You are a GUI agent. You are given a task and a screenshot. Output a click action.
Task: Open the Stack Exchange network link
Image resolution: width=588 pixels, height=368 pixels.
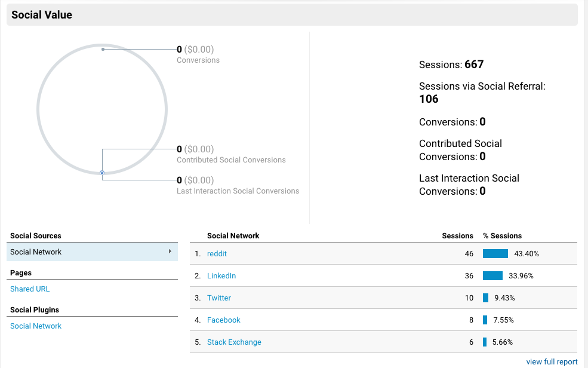coord(234,342)
